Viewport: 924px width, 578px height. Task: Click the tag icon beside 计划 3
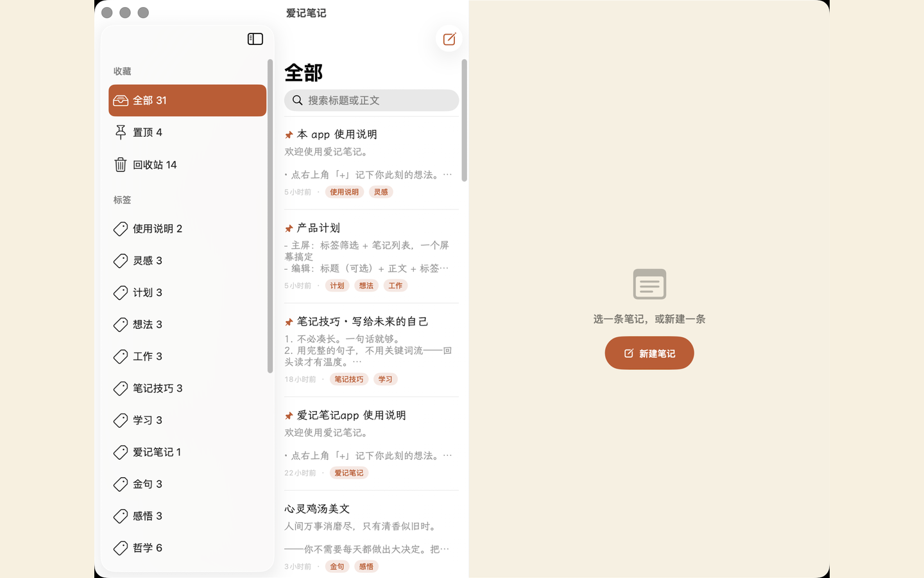121,293
